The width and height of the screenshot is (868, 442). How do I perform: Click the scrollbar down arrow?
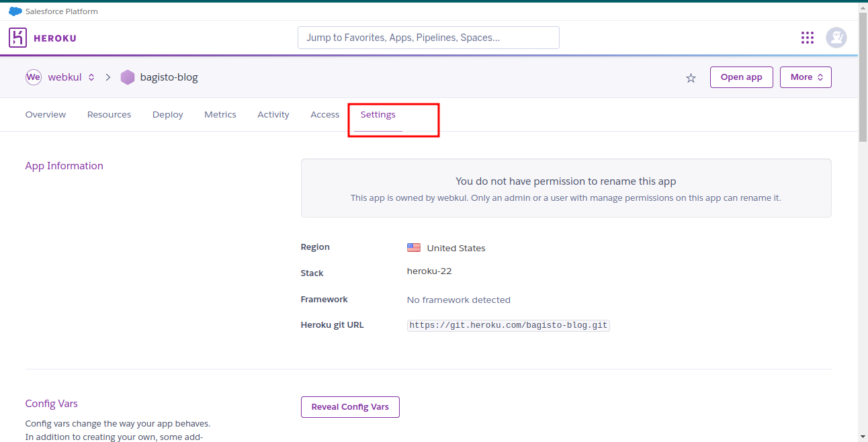point(863,437)
